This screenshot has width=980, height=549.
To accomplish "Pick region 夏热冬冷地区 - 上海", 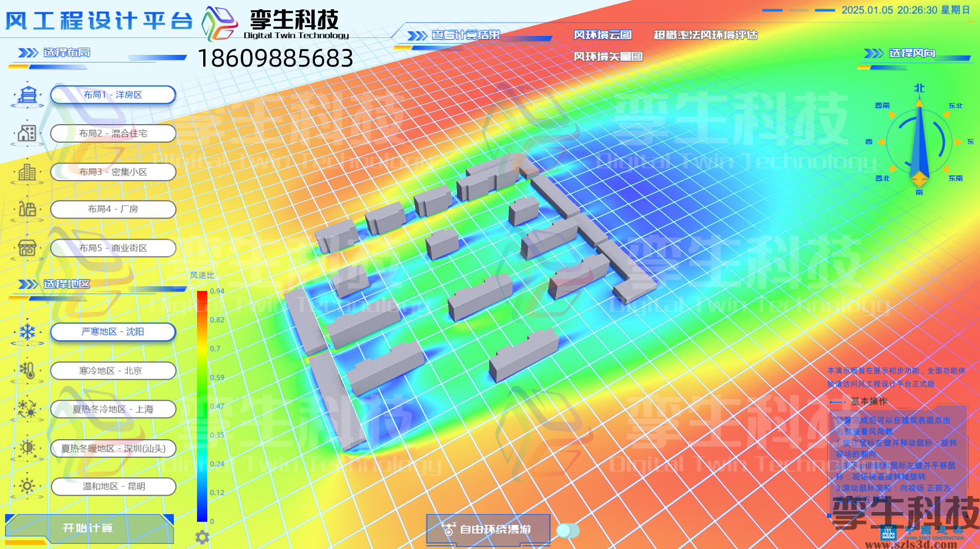I will point(113,409).
